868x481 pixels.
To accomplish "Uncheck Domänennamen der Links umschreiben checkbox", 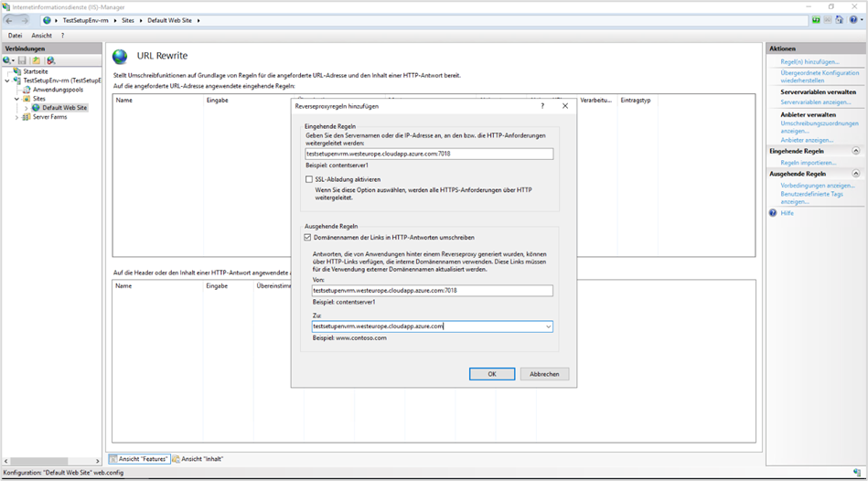I will (x=309, y=237).
